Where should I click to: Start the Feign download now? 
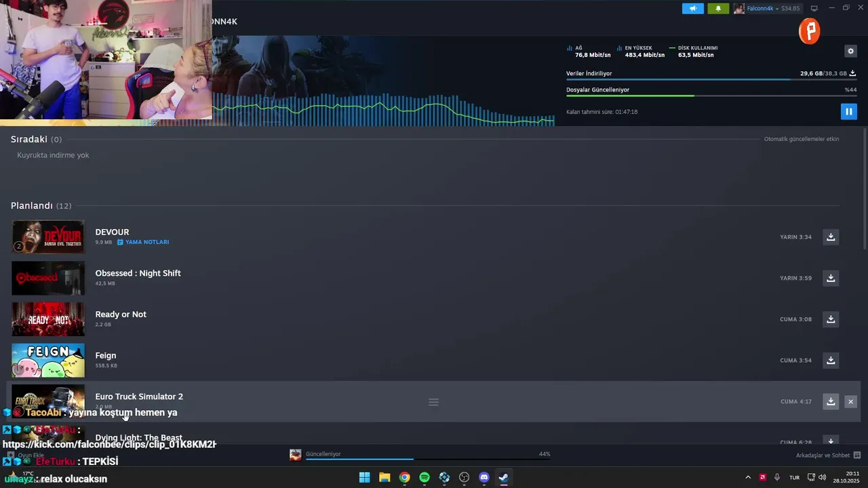(x=831, y=360)
